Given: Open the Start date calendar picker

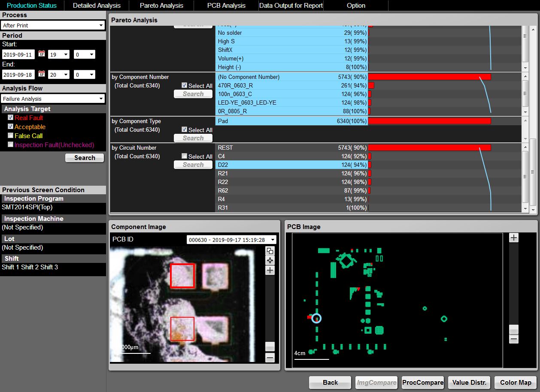Looking at the screenshot, I should (42, 54).
